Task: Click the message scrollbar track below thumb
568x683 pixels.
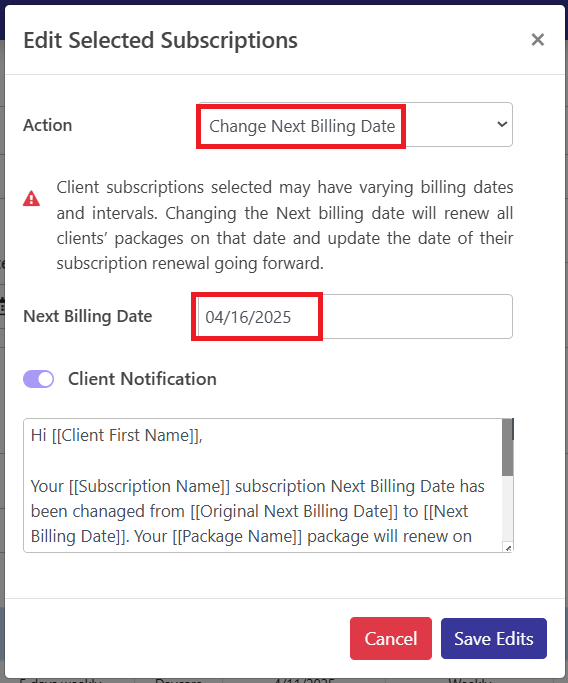Action: point(507,509)
